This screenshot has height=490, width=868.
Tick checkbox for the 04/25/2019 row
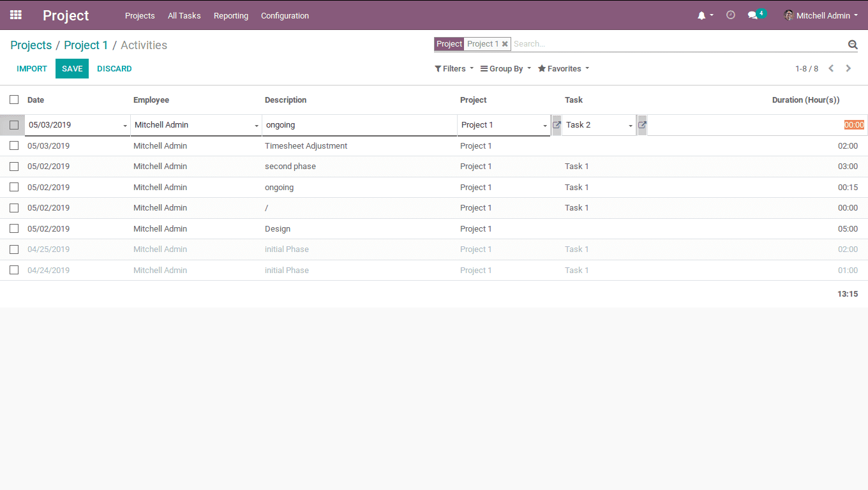[x=14, y=249]
